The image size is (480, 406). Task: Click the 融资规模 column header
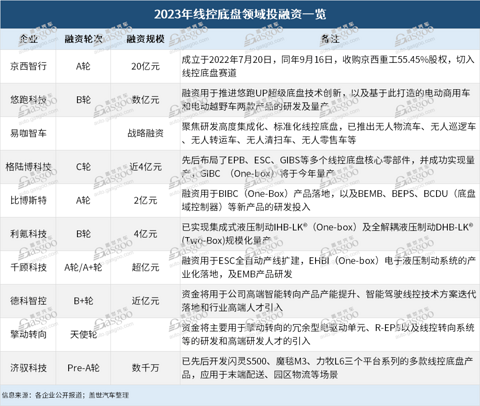pos(145,39)
